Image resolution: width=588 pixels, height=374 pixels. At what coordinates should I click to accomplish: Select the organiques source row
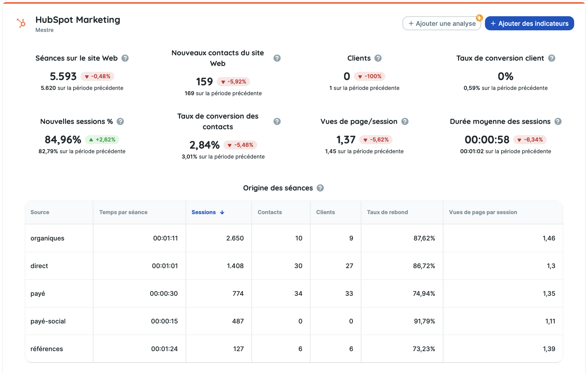pos(47,238)
